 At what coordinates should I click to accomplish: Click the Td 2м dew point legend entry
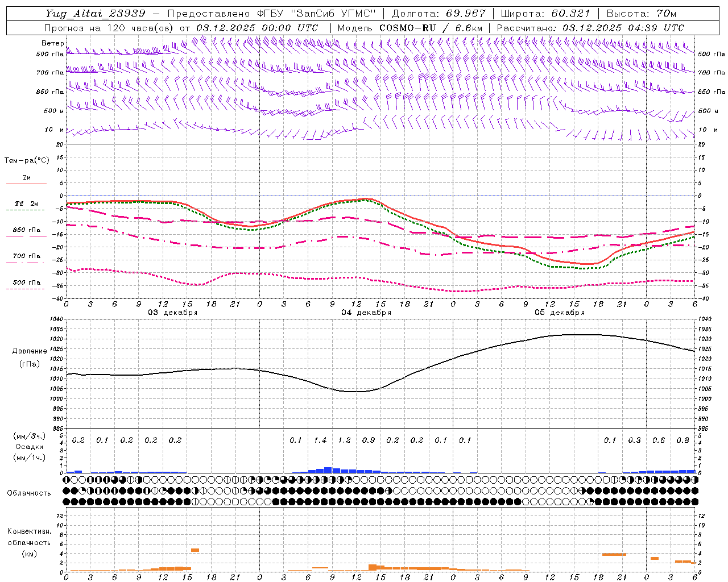tap(27, 203)
